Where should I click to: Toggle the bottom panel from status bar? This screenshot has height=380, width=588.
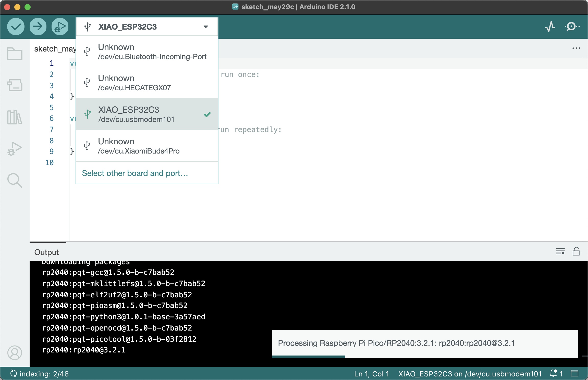(x=574, y=374)
